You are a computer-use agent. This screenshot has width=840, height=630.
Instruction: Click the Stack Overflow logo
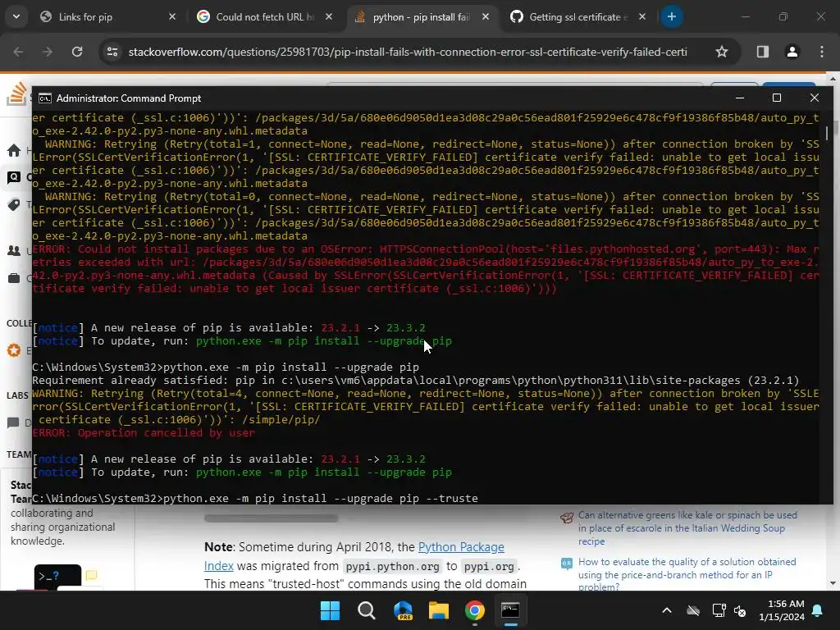click(x=16, y=94)
